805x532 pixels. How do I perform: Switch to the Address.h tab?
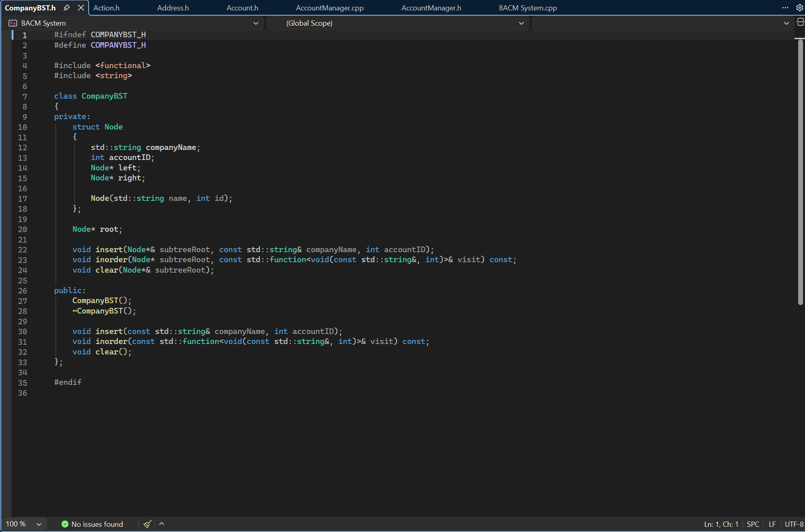tap(173, 8)
